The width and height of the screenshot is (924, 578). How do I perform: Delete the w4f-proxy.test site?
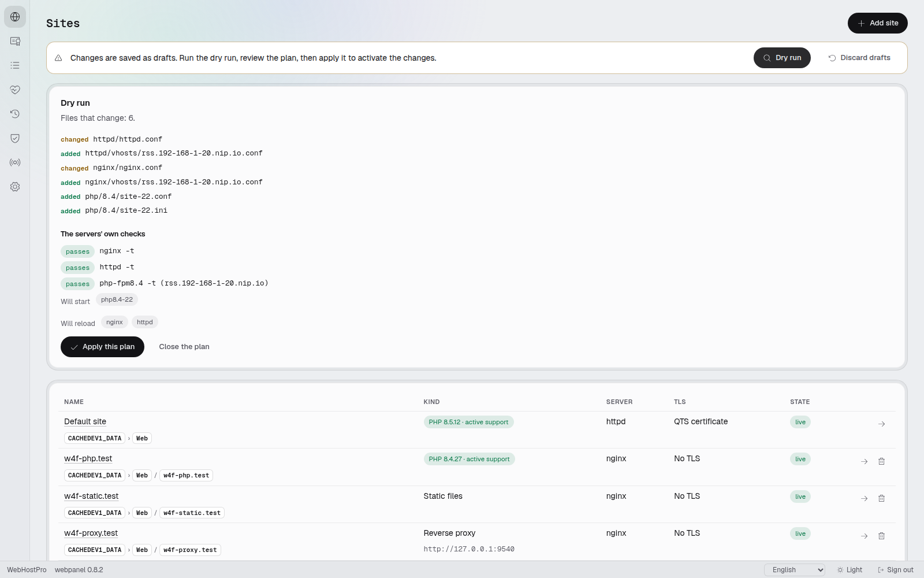click(882, 536)
